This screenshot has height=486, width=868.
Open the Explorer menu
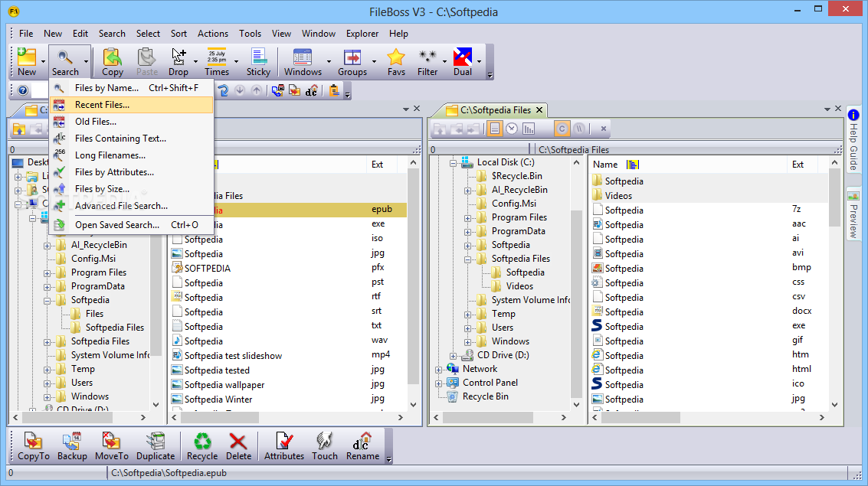[362, 34]
